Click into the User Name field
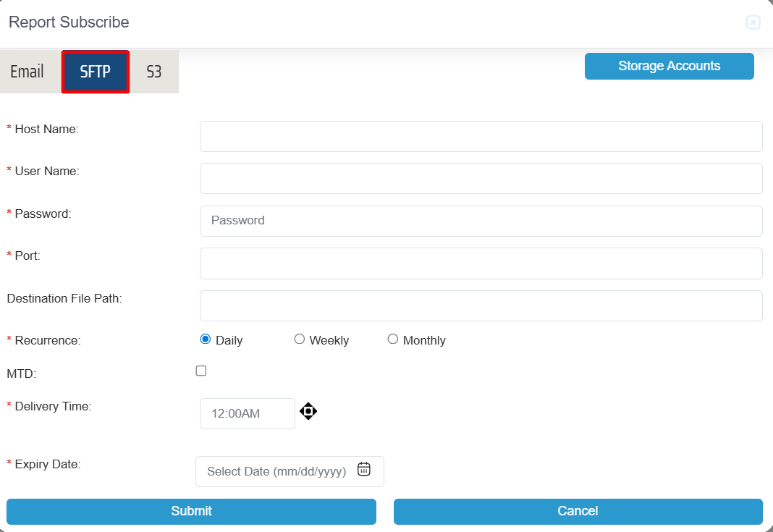 click(481, 178)
